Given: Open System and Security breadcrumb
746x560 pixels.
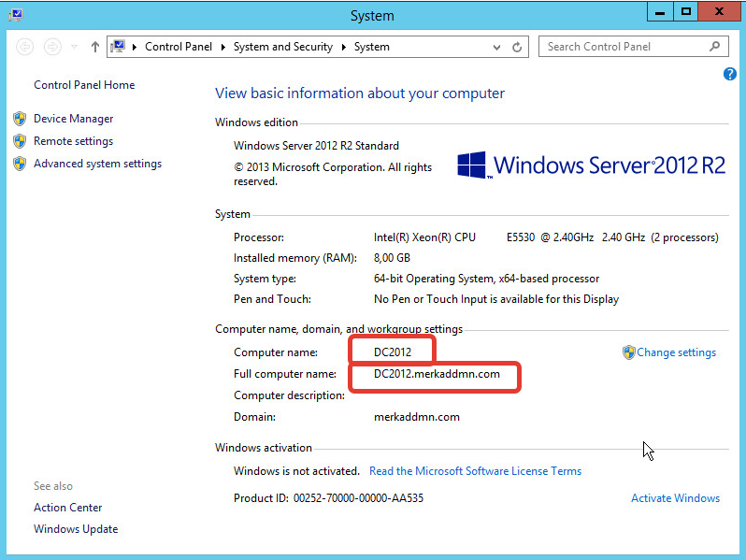Looking at the screenshot, I should [x=283, y=47].
